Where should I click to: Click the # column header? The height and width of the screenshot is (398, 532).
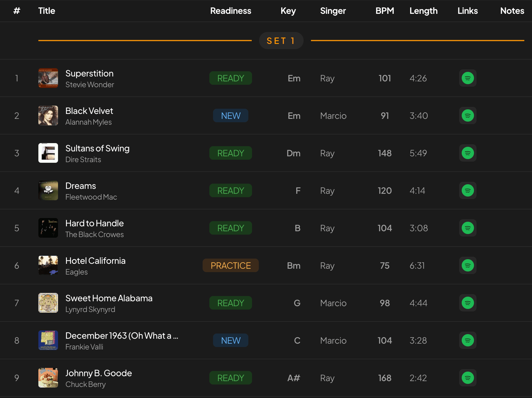[x=17, y=11]
